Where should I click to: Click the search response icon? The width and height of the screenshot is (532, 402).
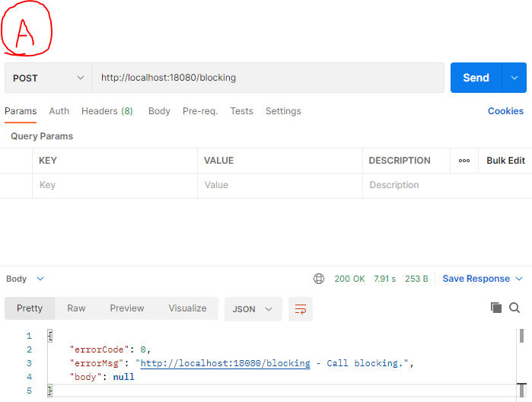[514, 308]
